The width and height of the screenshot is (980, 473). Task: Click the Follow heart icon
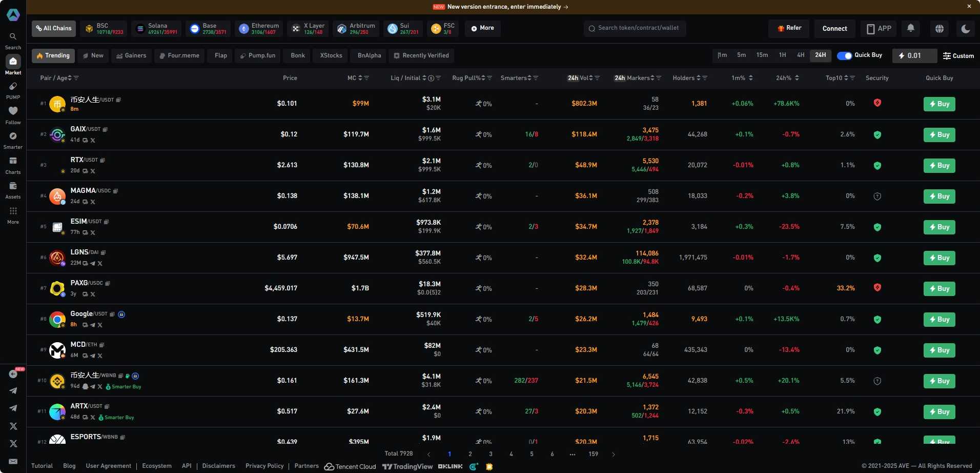pos(13,111)
